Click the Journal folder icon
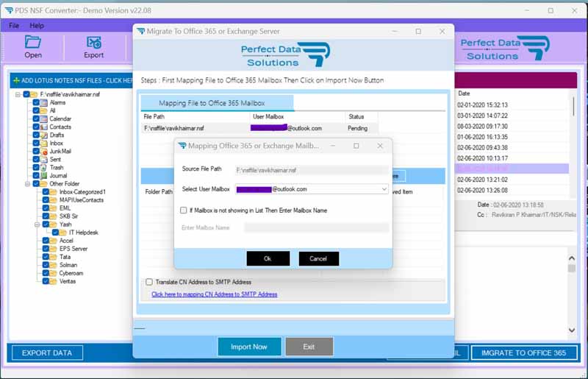 point(43,175)
